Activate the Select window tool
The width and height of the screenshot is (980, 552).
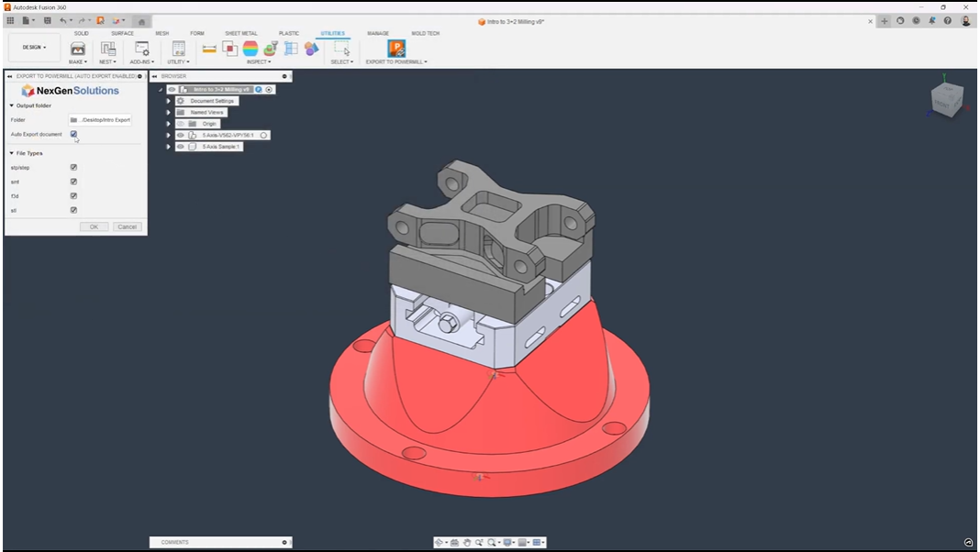342,49
